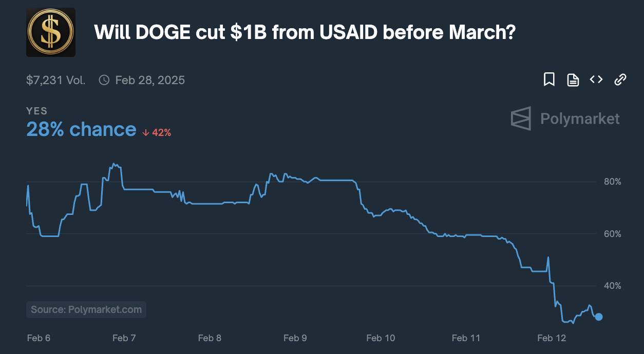The width and height of the screenshot is (644, 354).
Task: Bookmark this market using the bookmark icon
Action: point(549,80)
